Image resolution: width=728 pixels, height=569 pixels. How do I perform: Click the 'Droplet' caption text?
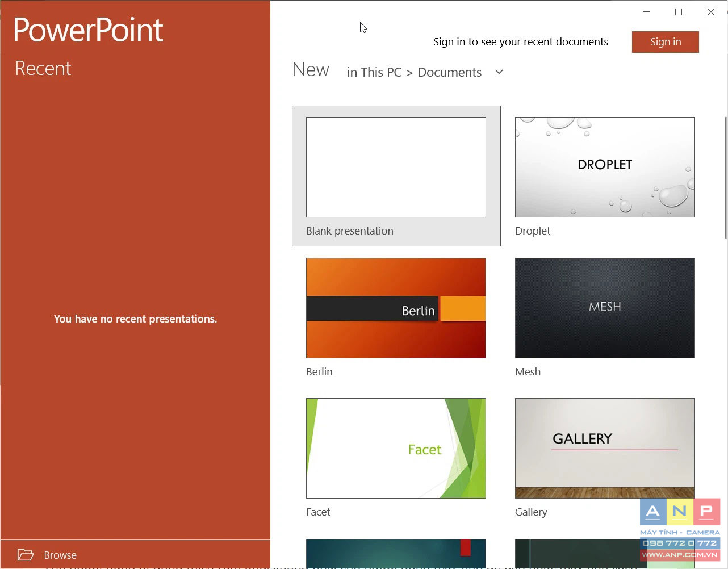pyautogui.click(x=533, y=231)
